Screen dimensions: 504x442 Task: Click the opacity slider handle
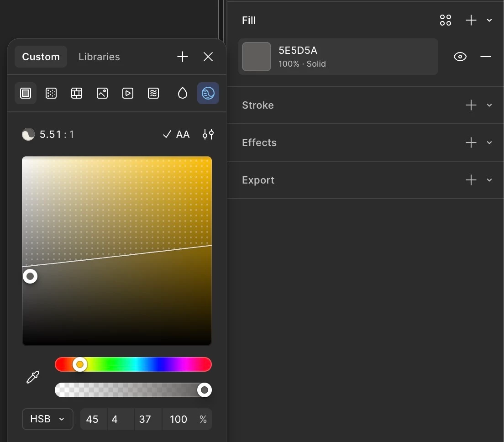pos(204,390)
